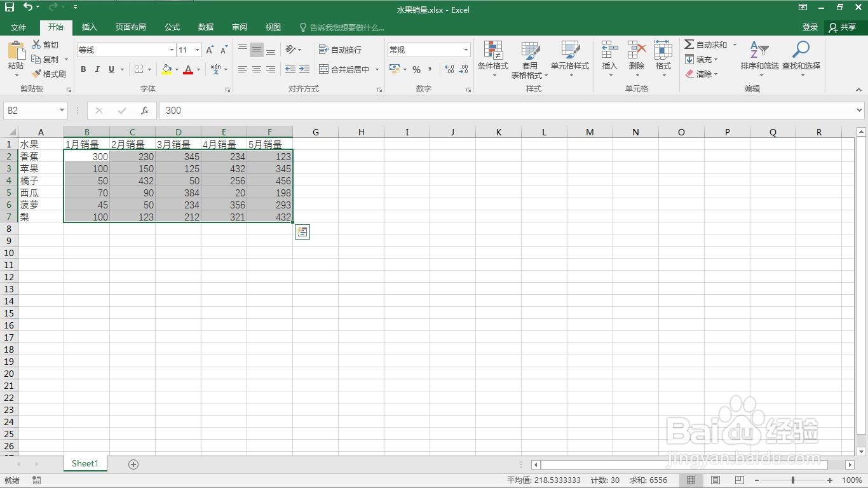This screenshot has width=868, height=488.
Task: Switch to the Formulas (公式) tab
Action: (x=172, y=27)
